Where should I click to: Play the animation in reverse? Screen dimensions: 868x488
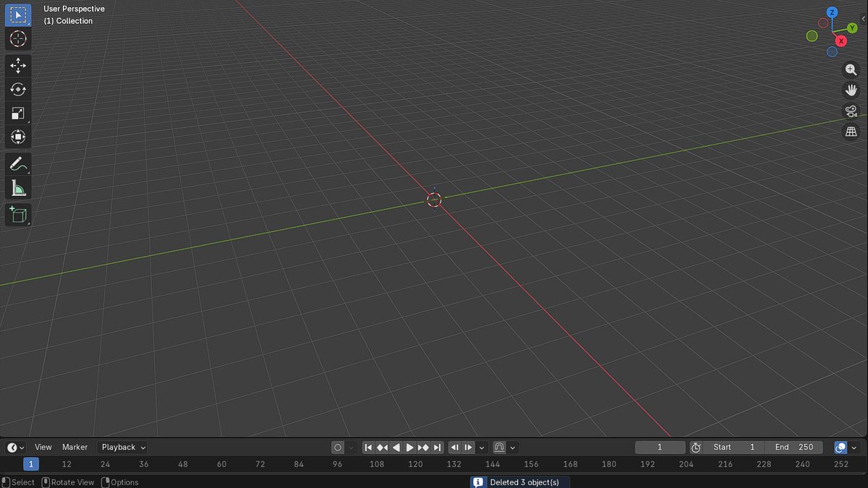coord(396,448)
